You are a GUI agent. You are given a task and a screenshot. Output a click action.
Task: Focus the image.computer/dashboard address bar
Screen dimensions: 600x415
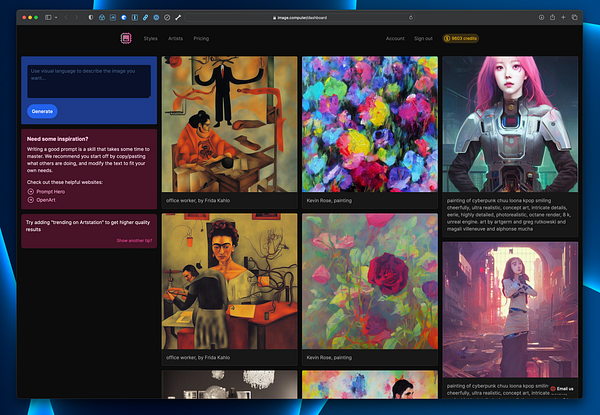300,18
